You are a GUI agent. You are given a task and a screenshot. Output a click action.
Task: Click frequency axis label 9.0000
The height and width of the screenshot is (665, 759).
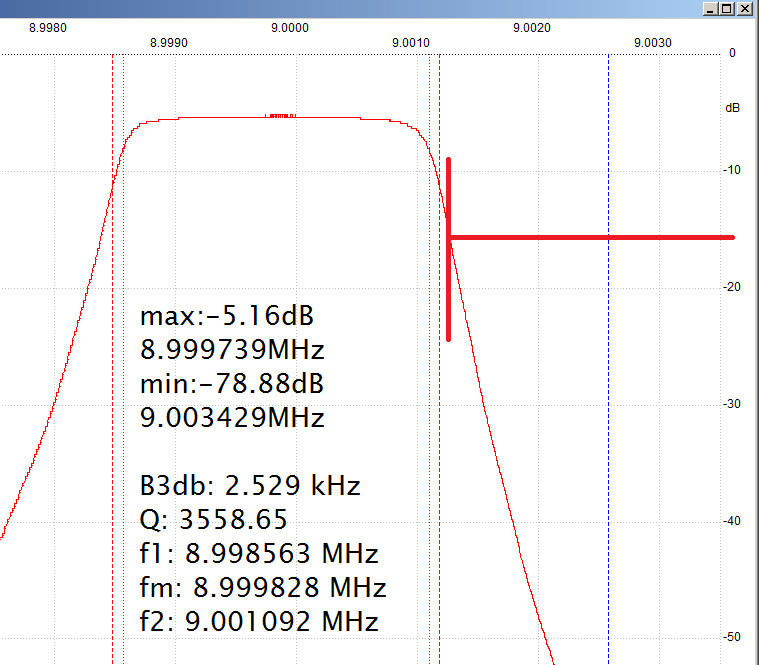pyautogui.click(x=289, y=28)
